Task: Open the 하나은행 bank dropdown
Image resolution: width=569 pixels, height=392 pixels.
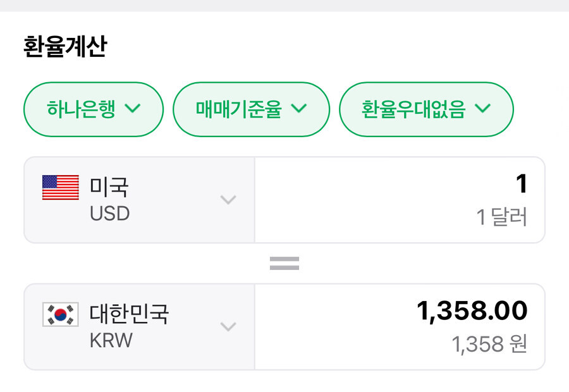Action: click(94, 109)
